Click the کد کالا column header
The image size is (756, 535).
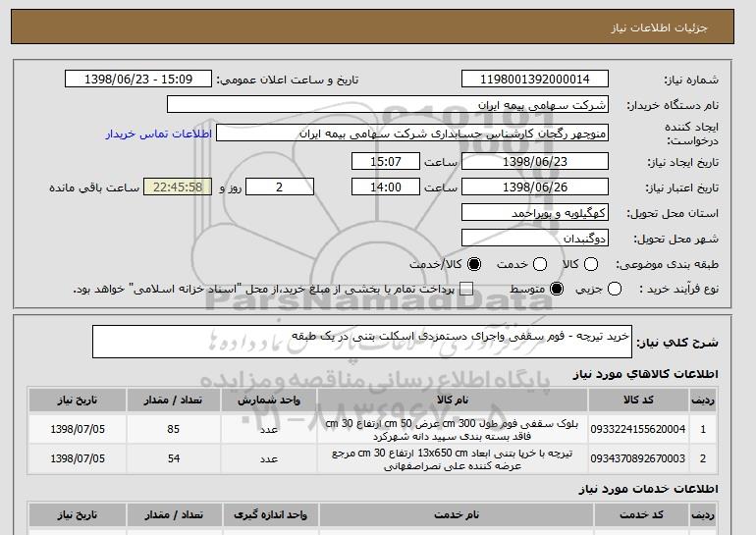(x=638, y=401)
